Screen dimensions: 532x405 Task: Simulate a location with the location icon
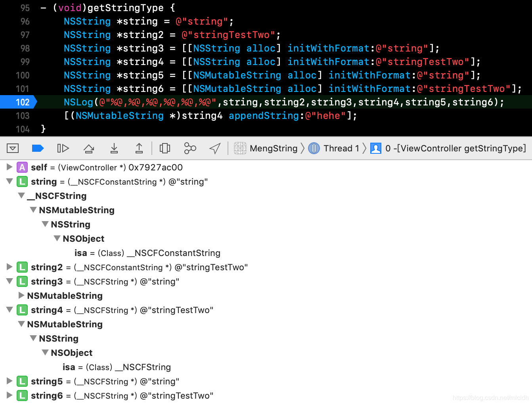(214, 148)
